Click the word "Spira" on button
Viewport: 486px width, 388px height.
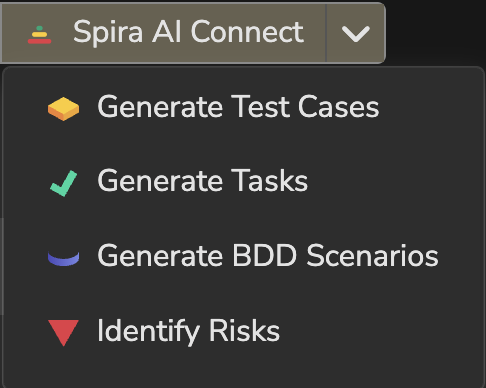pos(108,33)
